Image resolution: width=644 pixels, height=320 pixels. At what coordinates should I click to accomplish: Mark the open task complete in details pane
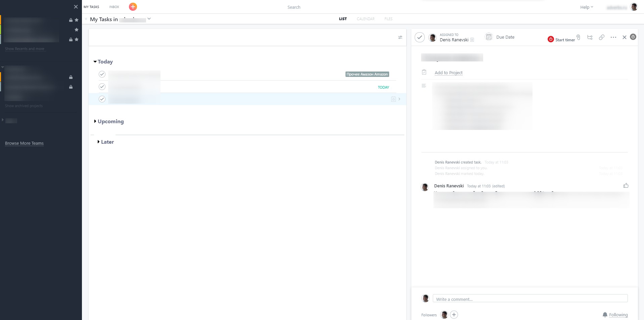point(420,37)
